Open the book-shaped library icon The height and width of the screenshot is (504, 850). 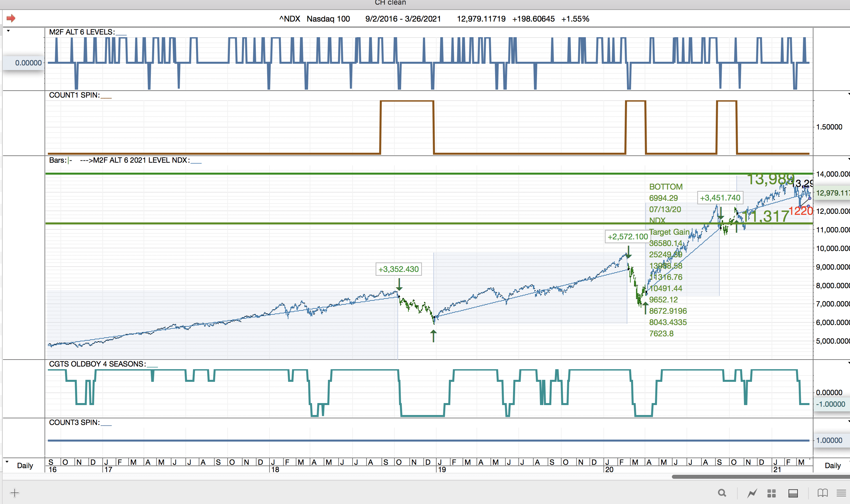pyautogui.click(x=822, y=493)
